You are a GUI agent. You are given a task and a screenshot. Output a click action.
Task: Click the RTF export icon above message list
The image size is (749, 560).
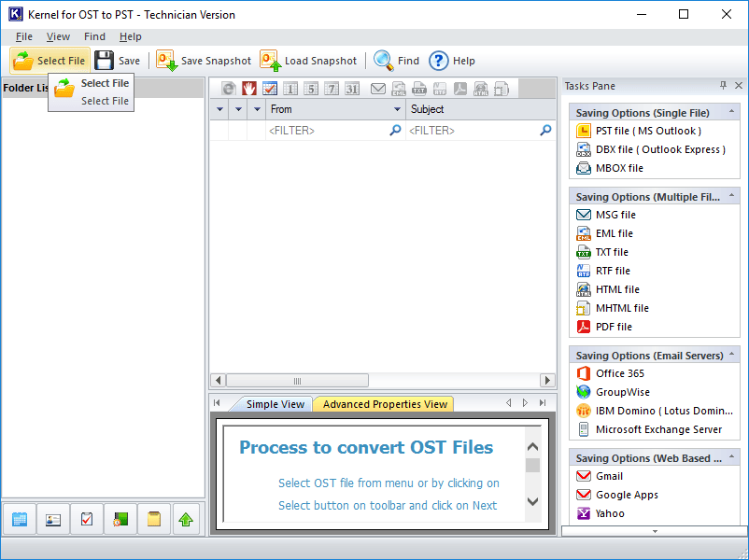point(440,89)
